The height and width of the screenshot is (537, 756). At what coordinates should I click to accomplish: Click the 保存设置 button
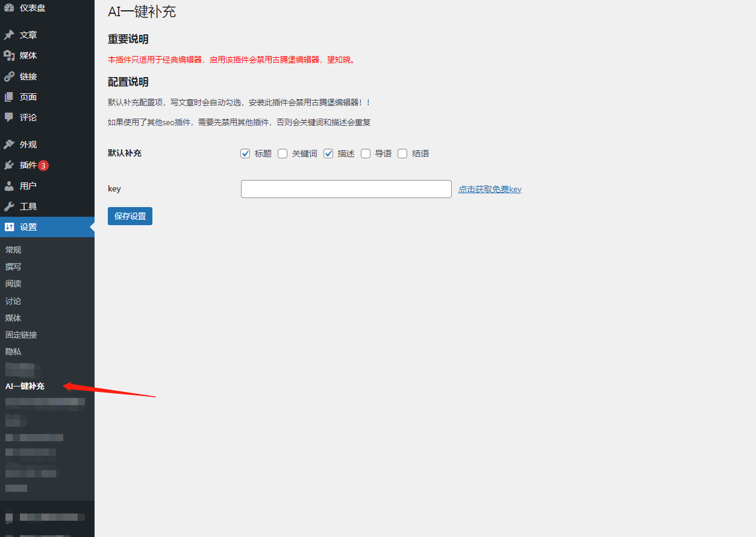(130, 216)
